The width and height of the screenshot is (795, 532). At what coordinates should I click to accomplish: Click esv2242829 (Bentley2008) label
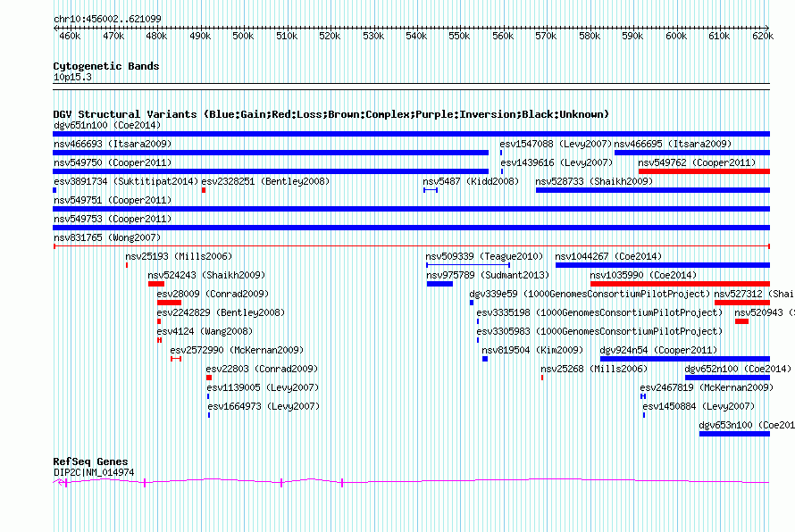click(221, 312)
